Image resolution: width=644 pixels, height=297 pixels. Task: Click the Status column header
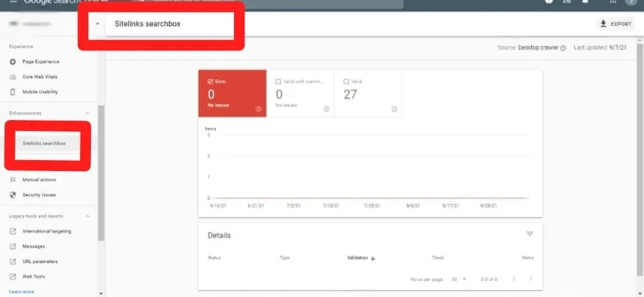click(215, 258)
